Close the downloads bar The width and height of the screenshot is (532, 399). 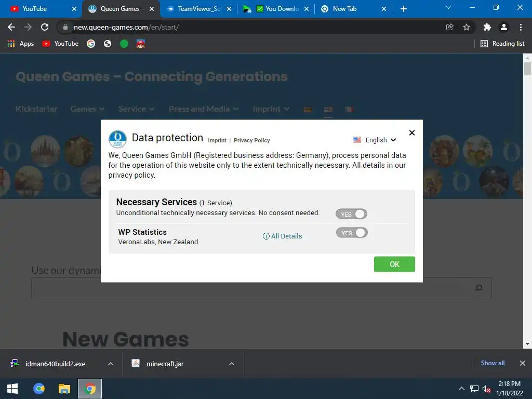click(x=523, y=363)
